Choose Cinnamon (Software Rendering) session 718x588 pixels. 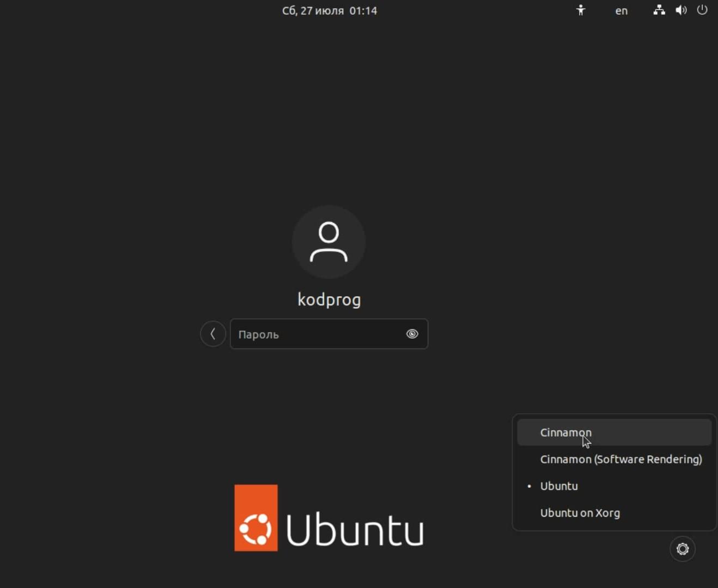click(x=614, y=459)
